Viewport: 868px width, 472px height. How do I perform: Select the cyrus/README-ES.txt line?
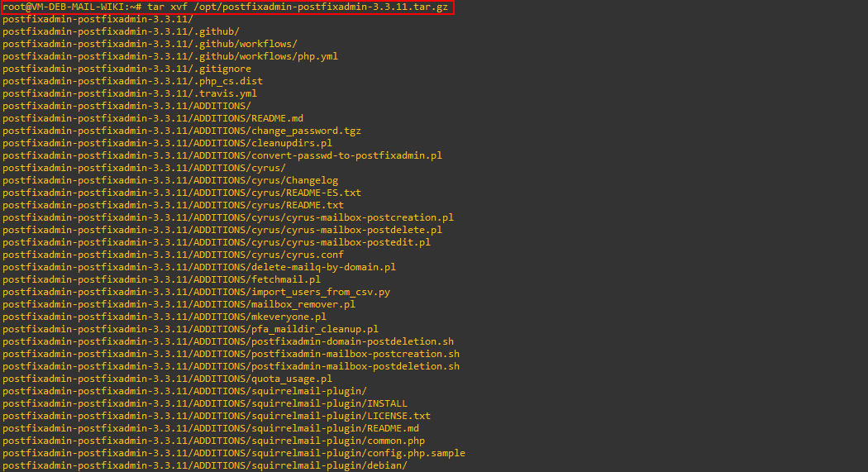[182, 193]
